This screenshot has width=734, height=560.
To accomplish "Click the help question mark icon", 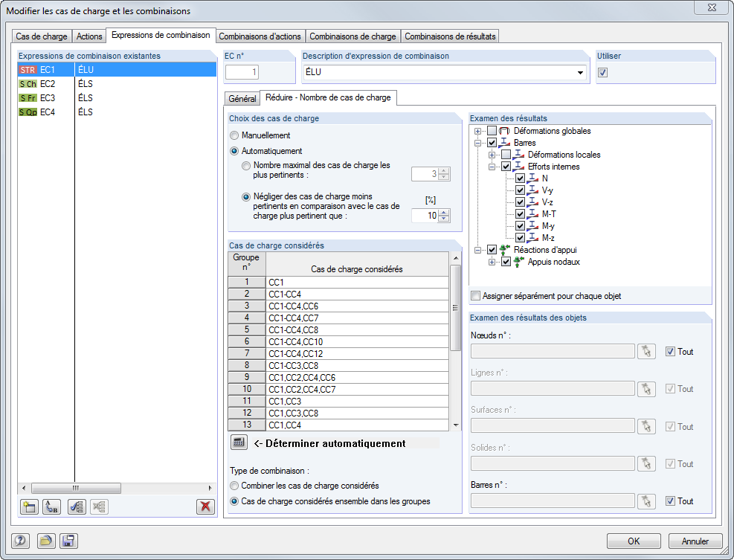I will pyautogui.click(x=20, y=541).
